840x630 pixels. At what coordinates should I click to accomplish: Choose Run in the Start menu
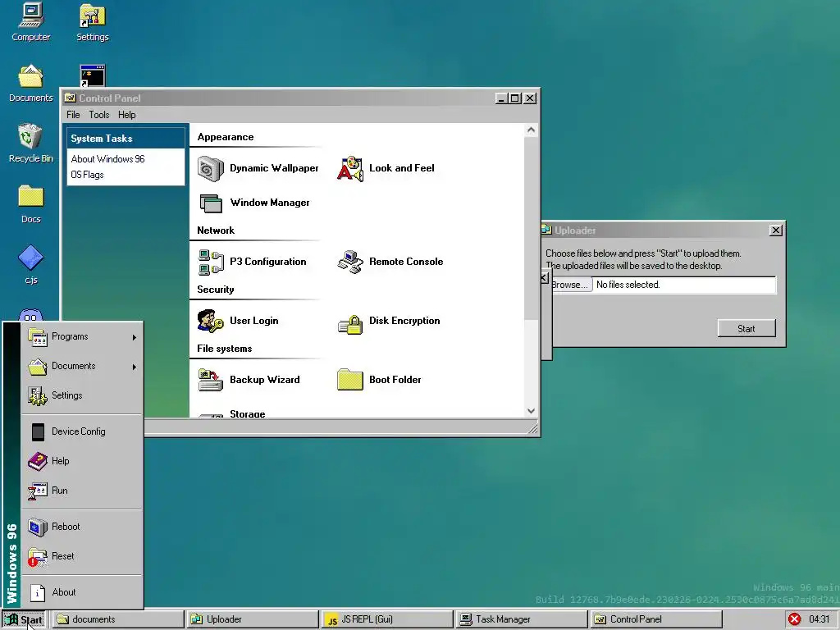[x=82, y=491]
